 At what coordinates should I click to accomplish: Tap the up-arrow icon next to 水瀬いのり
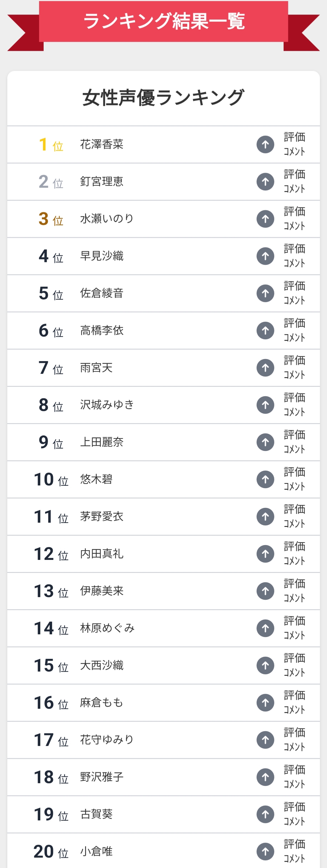(265, 219)
